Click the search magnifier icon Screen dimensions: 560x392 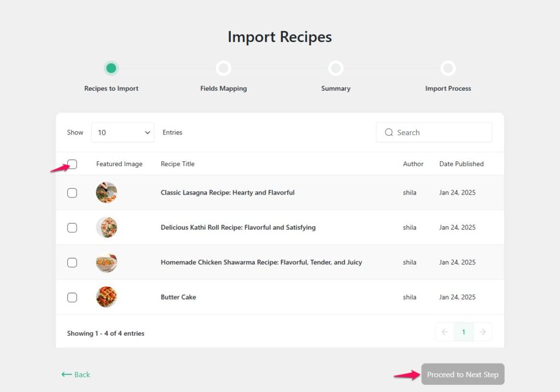[x=389, y=132]
